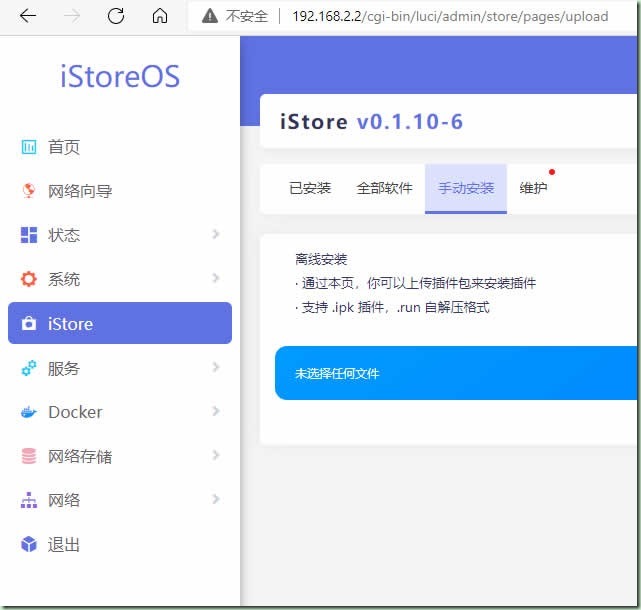
Task: Click the 网络存储 database icon
Action: [29, 456]
